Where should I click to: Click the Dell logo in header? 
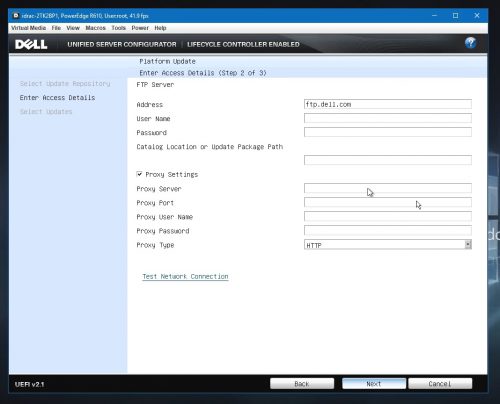point(31,44)
